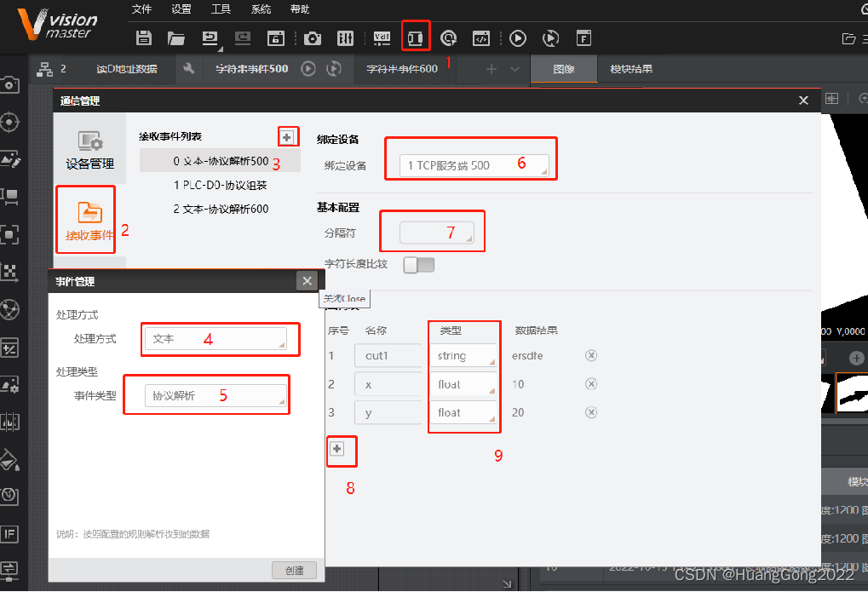This screenshot has width=868, height=592.
Task: Open the 绑定设备 dropdown
Action: pos(474,165)
